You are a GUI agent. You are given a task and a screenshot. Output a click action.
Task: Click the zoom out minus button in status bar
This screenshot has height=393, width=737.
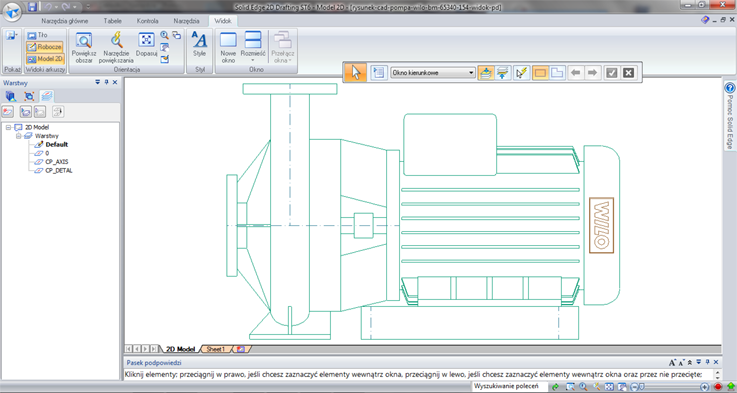(x=634, y=387)
